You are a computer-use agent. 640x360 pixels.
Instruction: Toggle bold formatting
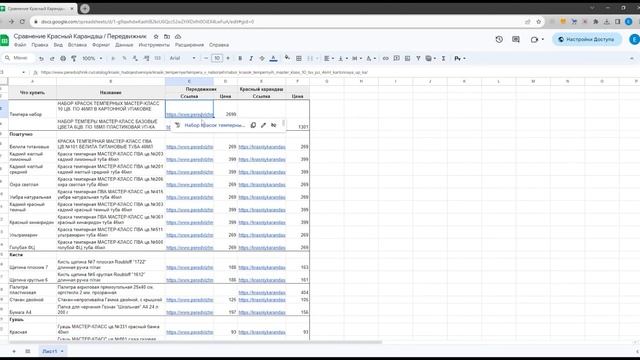pyautogui.click(x=240, y=58)
